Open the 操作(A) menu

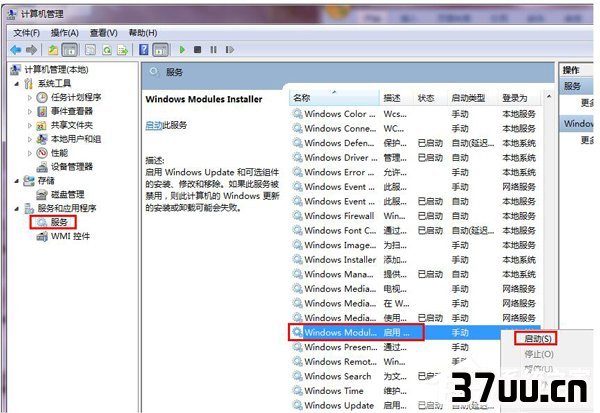(x=65, y=33)
